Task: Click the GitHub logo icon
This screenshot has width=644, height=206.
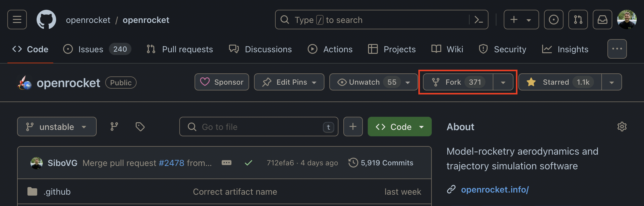Action: pyautogui.click(x=46, y=20)
